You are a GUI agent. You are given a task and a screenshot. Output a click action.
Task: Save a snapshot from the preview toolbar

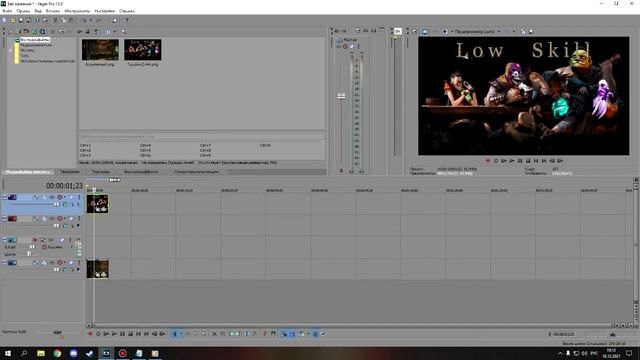click(531, 31)
